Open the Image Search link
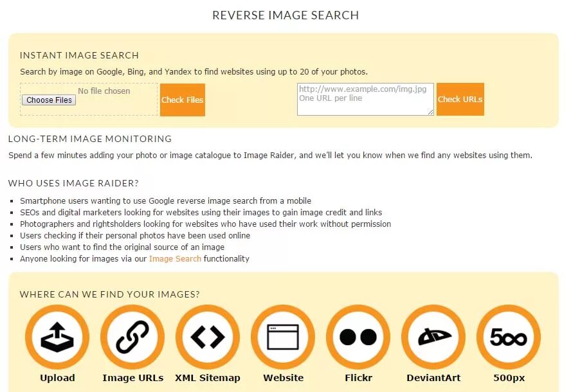This screenshot has width=571, height=392. pos(175,259)
